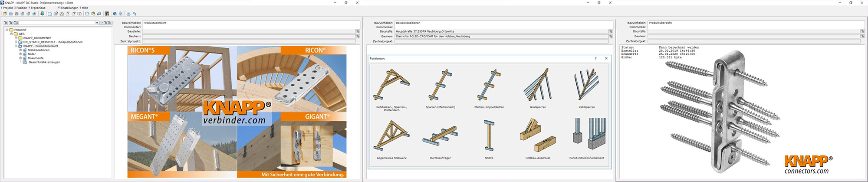Click Gesamtstatik erzeugen in the tree
This screenshot has width=868, height=182.
(44, 62)
